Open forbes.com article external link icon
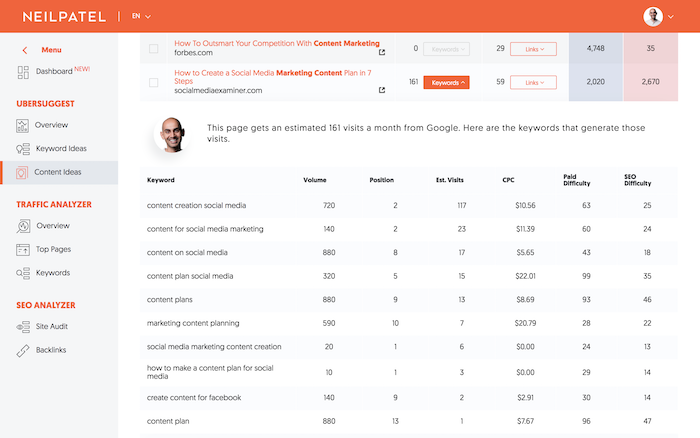 (x=382, y=52)
